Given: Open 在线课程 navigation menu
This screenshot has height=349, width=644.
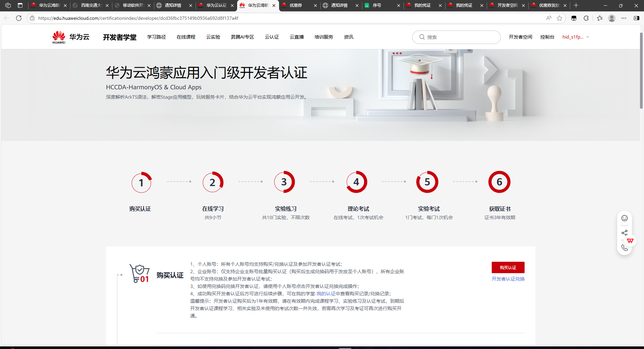Looking at the screenshot, I should pyautogui.click(x=186, y=37).
